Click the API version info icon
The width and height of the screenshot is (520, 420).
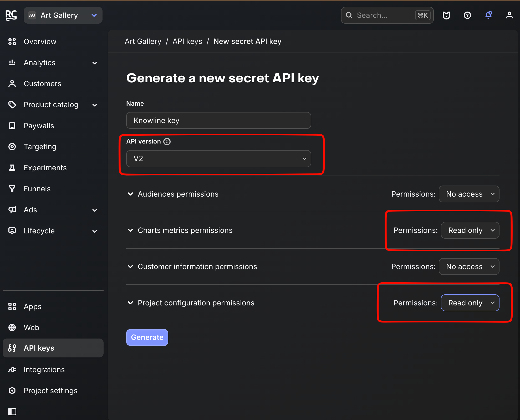[167, 142]
